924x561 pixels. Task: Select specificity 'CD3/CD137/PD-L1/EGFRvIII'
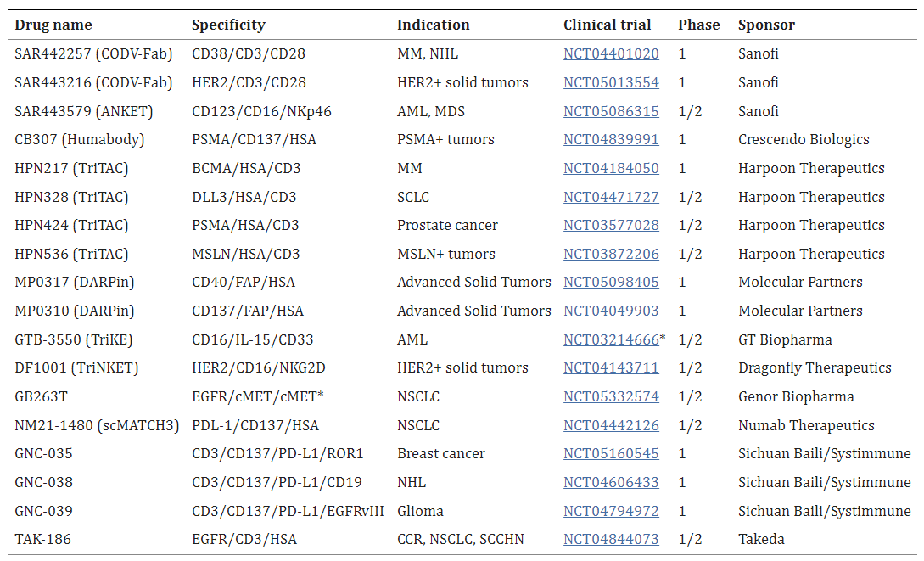click(x=288, y=511)
